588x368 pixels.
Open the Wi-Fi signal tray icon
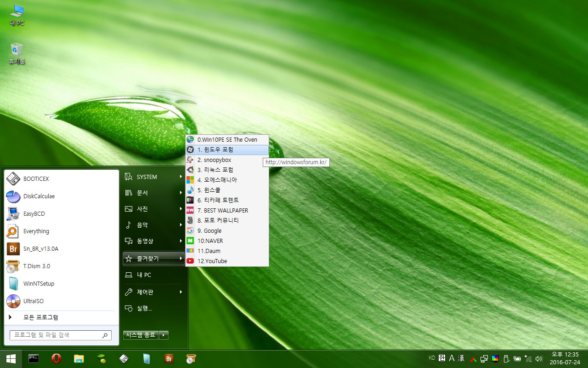click(528, 359)
